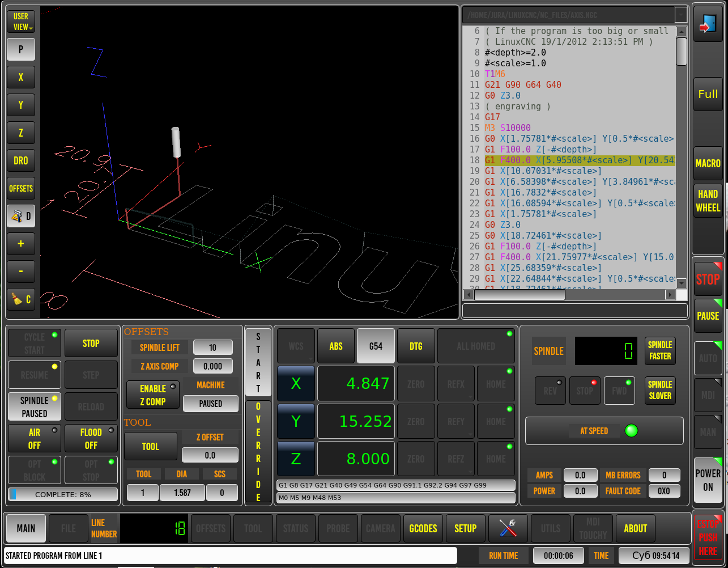The image size is (728, 568).
Task: Open the USER VIEW dropdown
Action: click(21, 22)
